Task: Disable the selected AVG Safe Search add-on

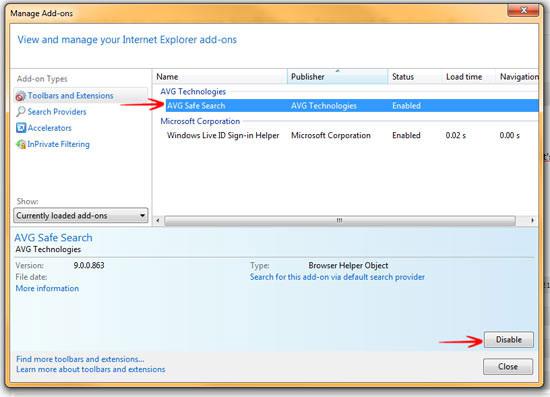Action: (509, 339)
